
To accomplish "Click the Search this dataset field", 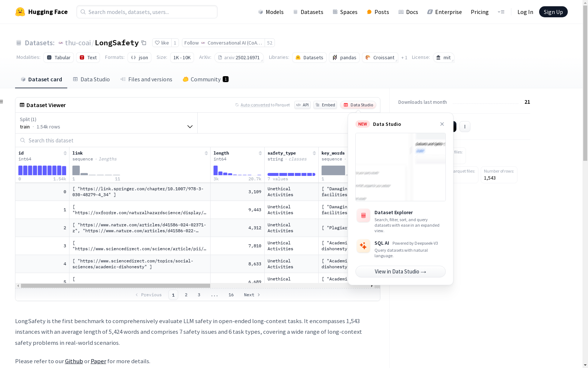I will 182,140.
